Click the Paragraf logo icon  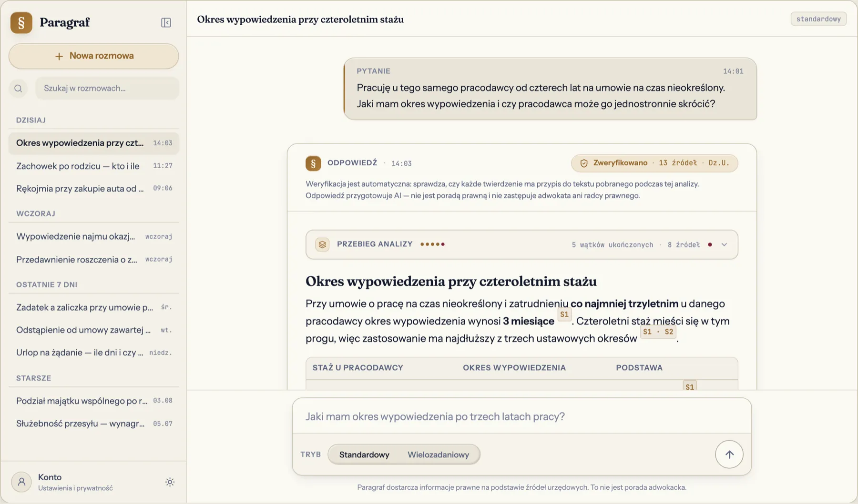(x=21, y=22)
